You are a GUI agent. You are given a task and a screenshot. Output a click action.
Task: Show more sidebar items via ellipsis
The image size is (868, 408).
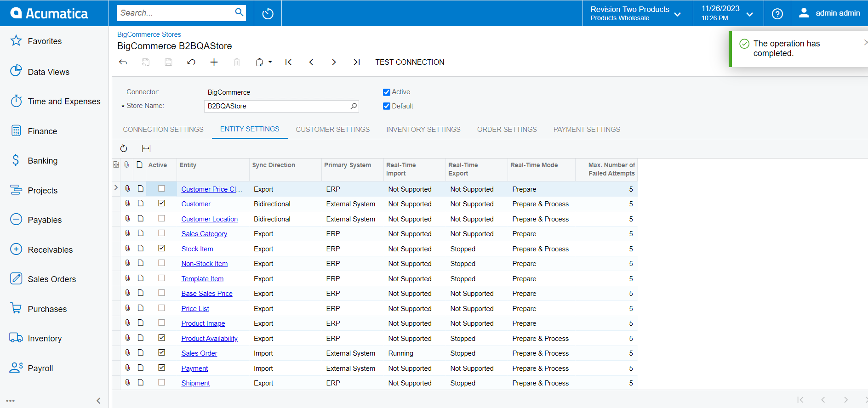(11, 401)
